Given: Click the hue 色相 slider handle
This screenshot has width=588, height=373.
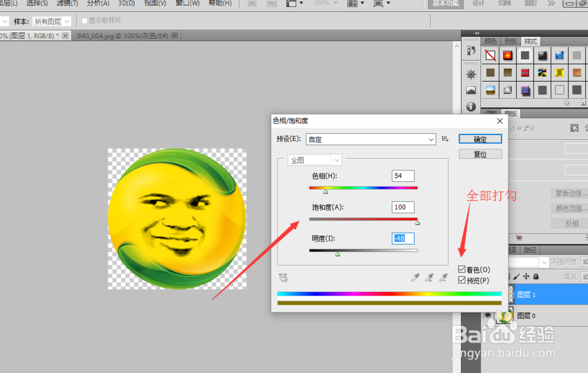Looking at the screenshot, I should click(326, 191).
